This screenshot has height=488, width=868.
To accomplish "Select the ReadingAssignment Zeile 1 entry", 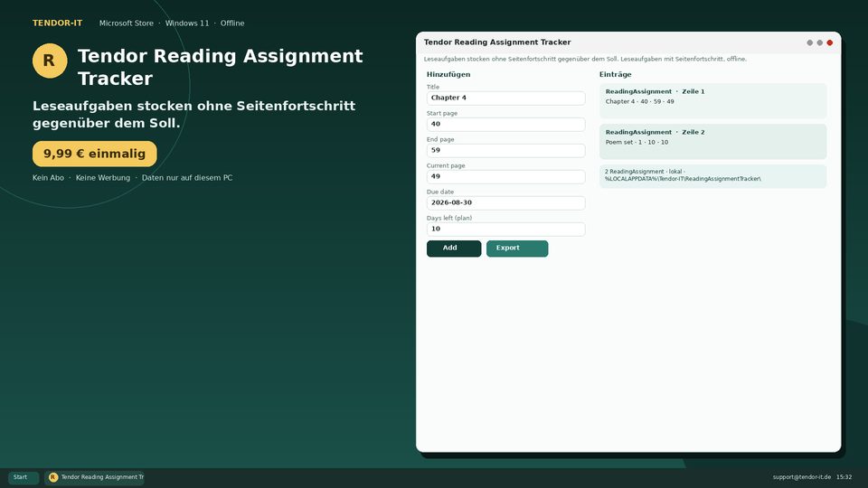I will pos(712,100).
